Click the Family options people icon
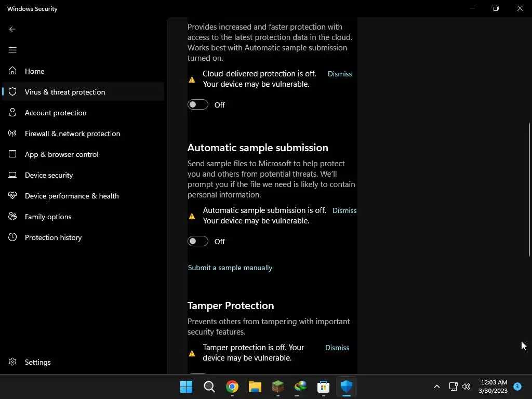Image resolution: width=532 pixels, height=399 pixels. pyautogui.click(x=12, y=216)
